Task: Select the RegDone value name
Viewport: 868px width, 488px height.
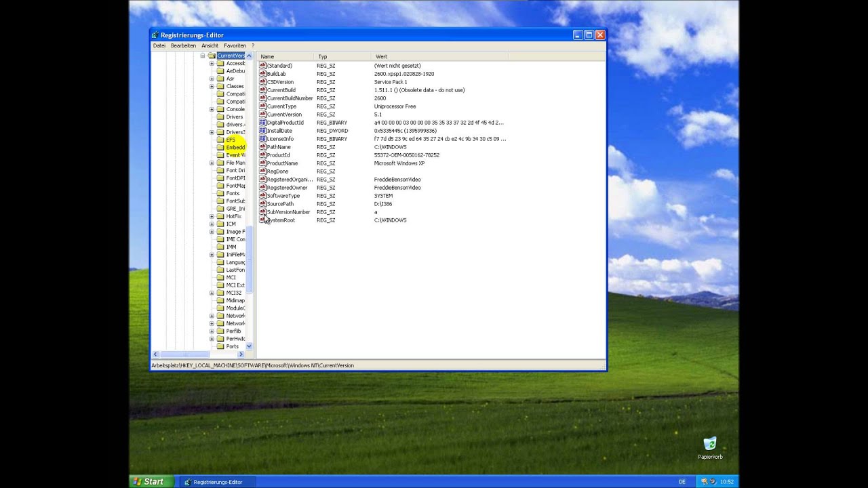Action: coord(277,171)
